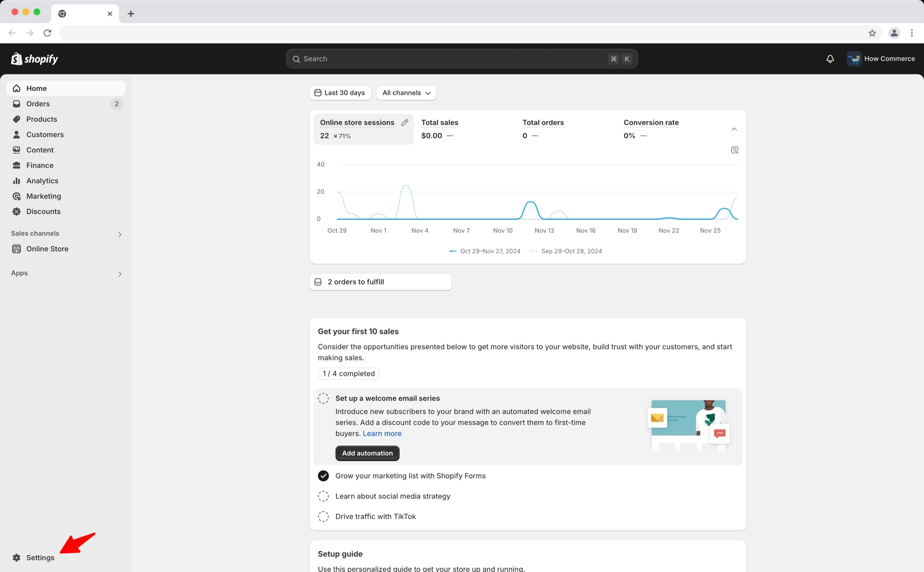The width and height of the screenshot is (924, 572).
Task: Select the Online store sessions metric tab
Action: [x=364, y=130]
